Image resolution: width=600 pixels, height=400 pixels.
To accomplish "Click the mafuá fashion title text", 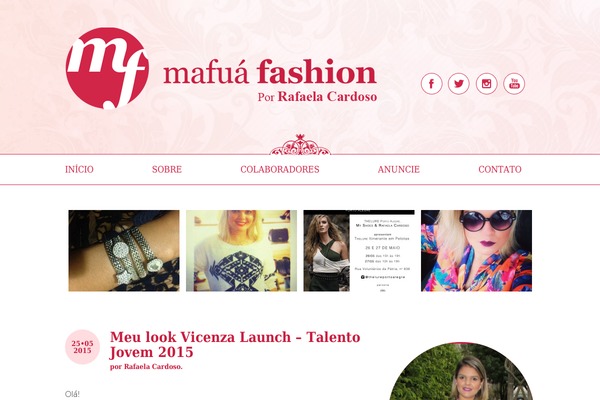I will tap(270, 72).
